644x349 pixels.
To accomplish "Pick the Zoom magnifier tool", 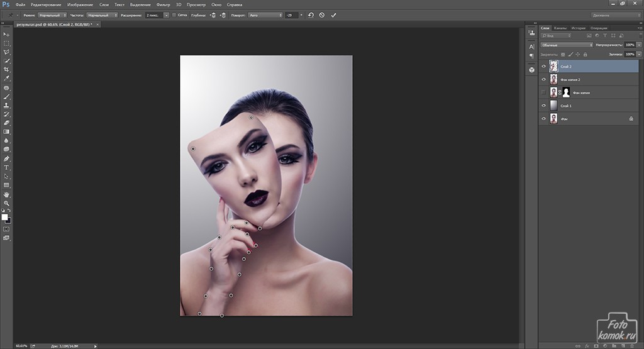I will (7, 203).
